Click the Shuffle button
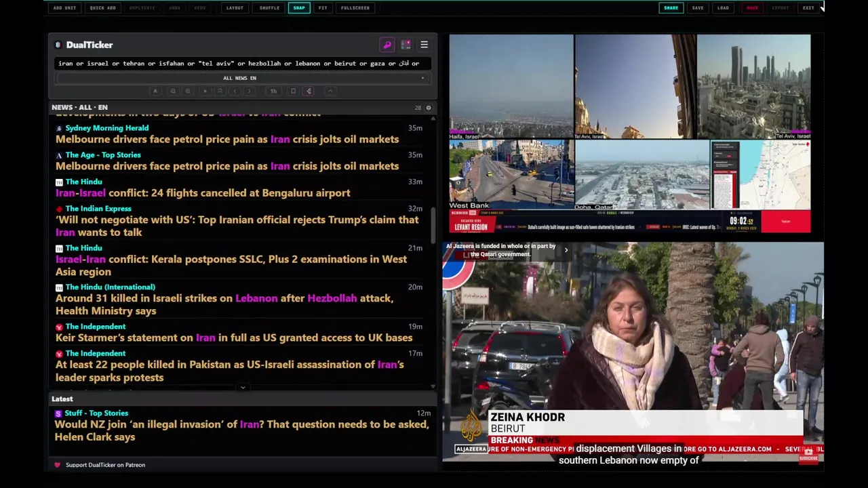This screenshot has width=868, height=488. [269, 8]
